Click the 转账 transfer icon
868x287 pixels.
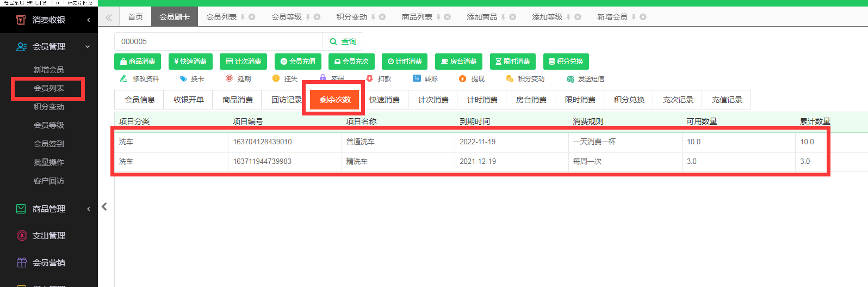[417, 79]
